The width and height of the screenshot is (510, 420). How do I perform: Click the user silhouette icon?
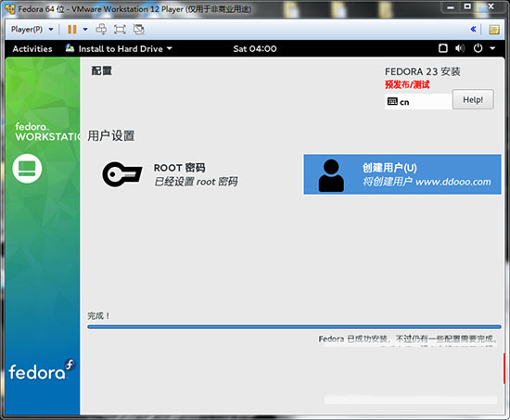pyautogui.click(x=331, y=175)
